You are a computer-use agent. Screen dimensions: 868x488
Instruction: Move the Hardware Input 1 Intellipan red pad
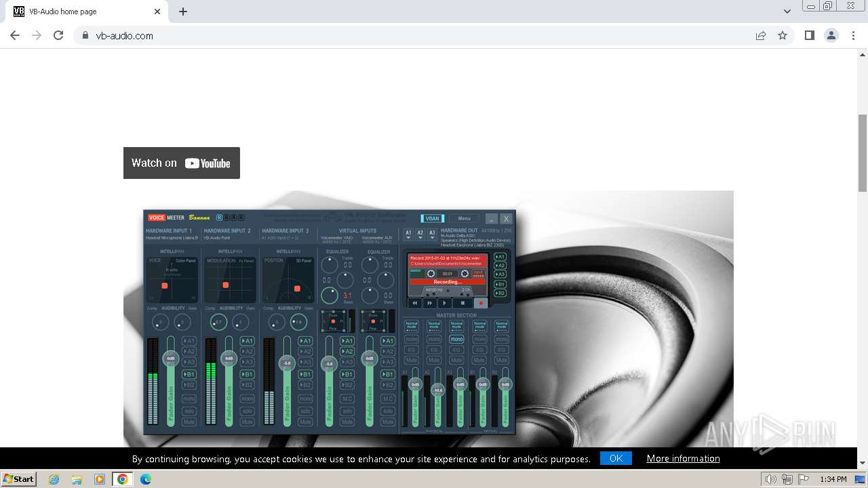tap(164, 286)
